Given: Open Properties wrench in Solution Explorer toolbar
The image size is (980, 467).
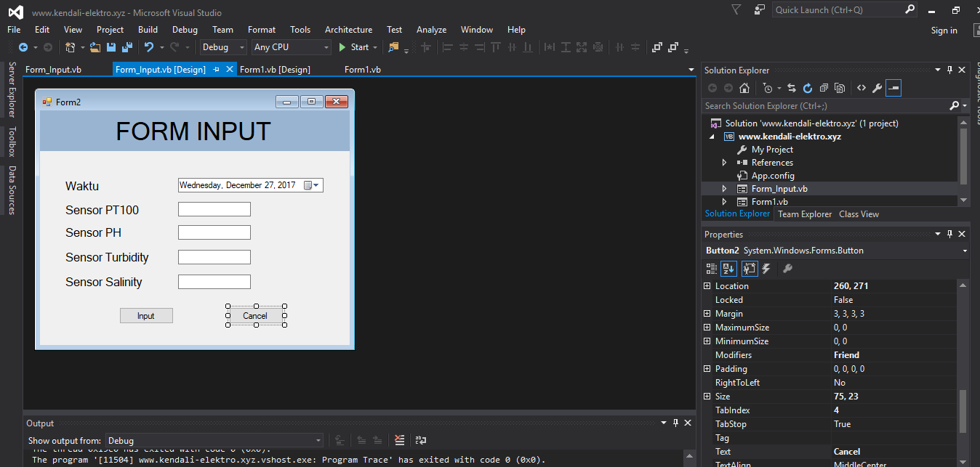Looking at the screenshot, I should [x=877, y=88].
